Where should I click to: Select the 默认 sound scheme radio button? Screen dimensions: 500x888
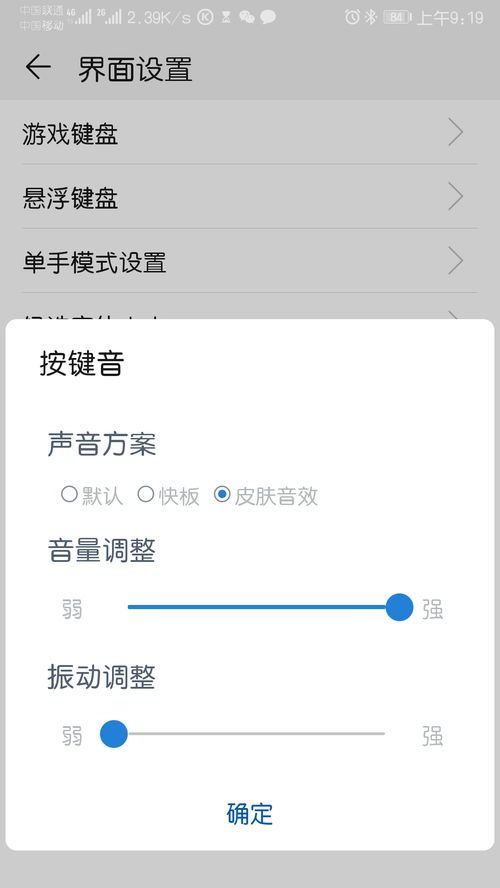click(69, 494)
